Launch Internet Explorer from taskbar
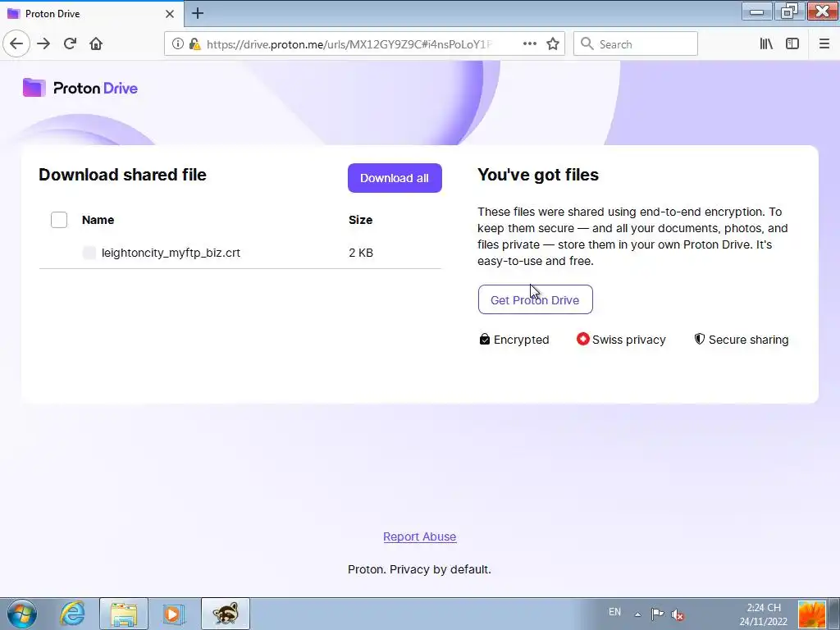Screen dimensions: 840x630 pyautogui.click(x=72, y=614)
